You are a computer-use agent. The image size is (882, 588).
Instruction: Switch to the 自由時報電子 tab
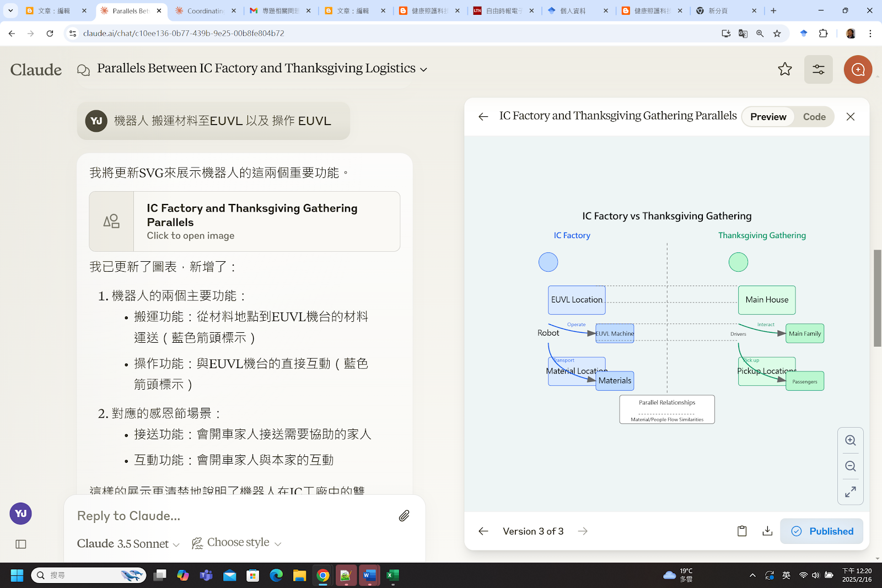coord(503,10)
